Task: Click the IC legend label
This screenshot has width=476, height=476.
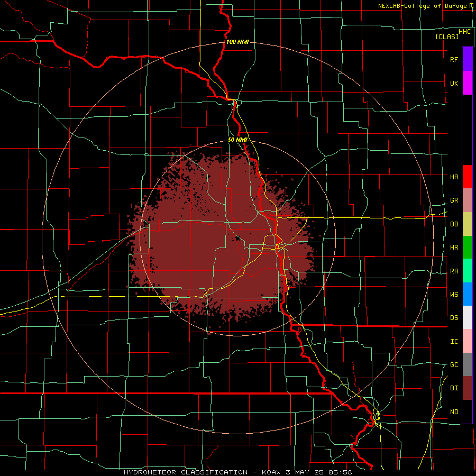Action: pos(454,342)
